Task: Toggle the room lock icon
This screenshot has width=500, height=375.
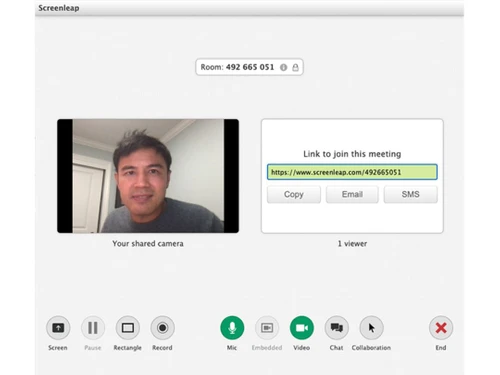Action: pyautogui.click(x=295, y=67)
